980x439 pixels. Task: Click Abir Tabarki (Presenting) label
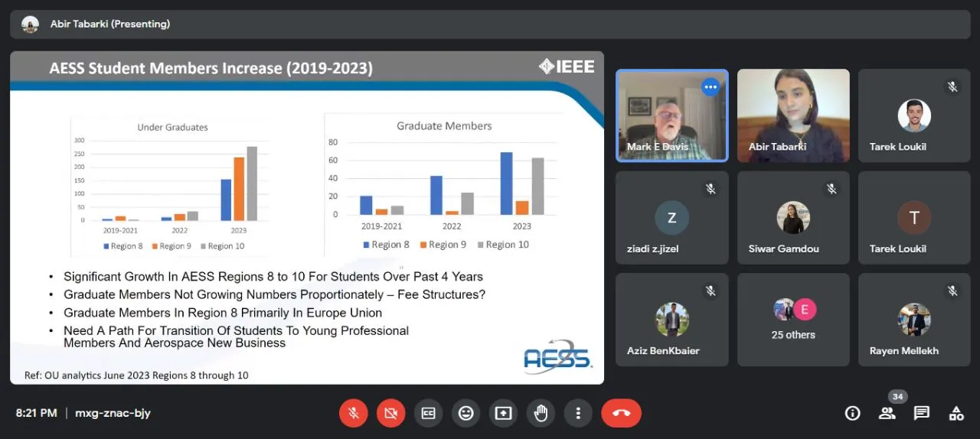pos(110,24)
